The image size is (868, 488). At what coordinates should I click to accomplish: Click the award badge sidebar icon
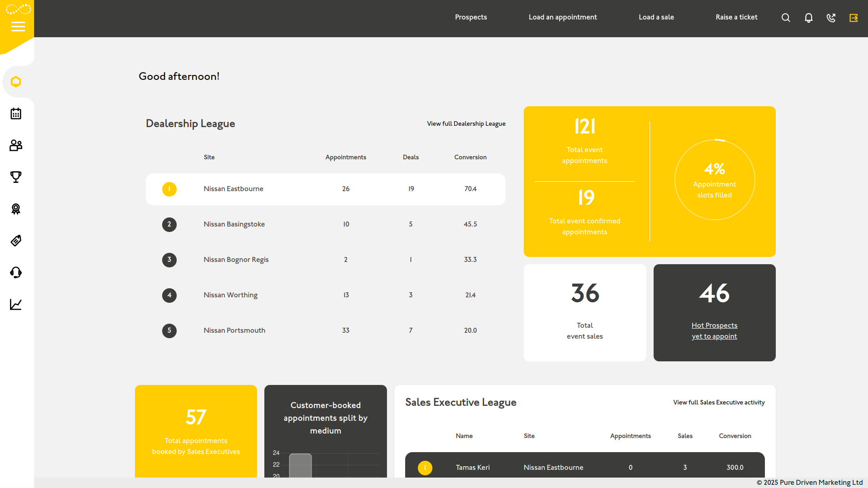click(x=16, y=209)
